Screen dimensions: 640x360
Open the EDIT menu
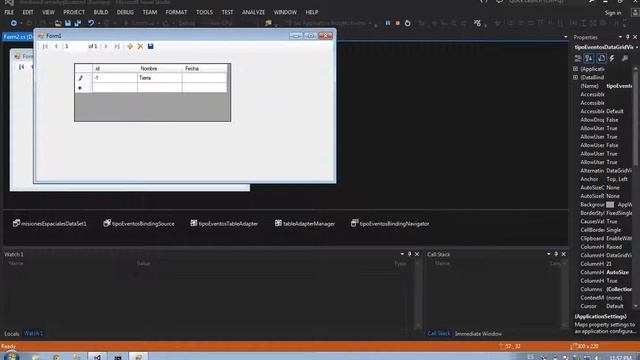pyautogui.click(x=28, y=12)
